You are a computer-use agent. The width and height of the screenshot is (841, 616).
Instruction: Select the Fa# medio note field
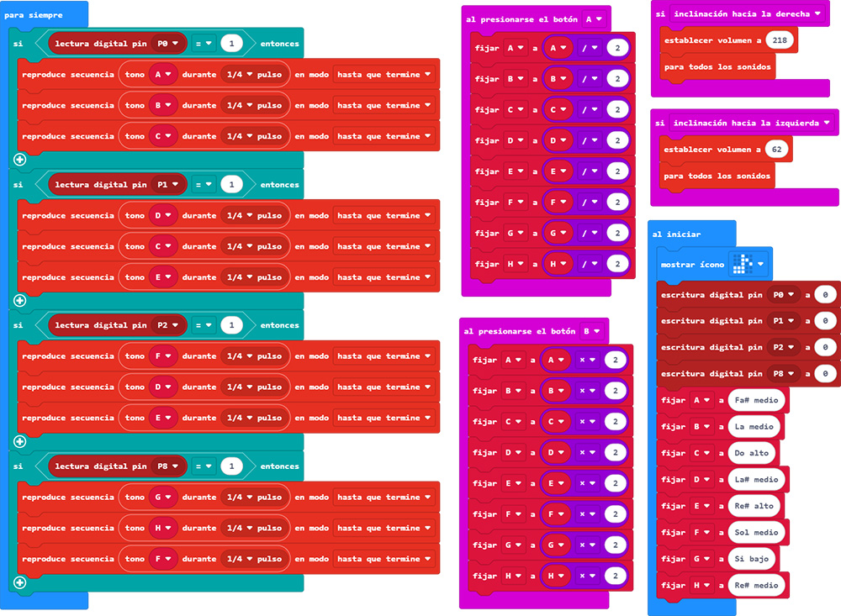(756, 400)
